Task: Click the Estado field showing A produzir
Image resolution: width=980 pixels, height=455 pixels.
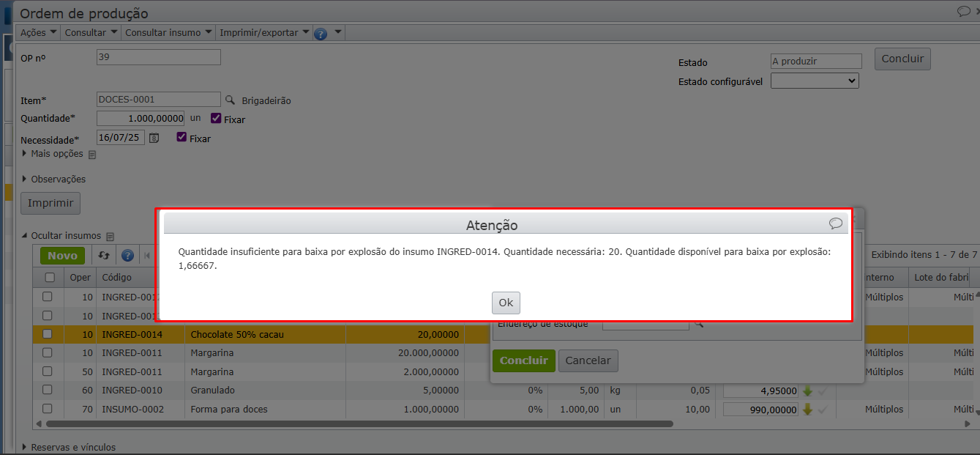Action: (x=816, y=62)
